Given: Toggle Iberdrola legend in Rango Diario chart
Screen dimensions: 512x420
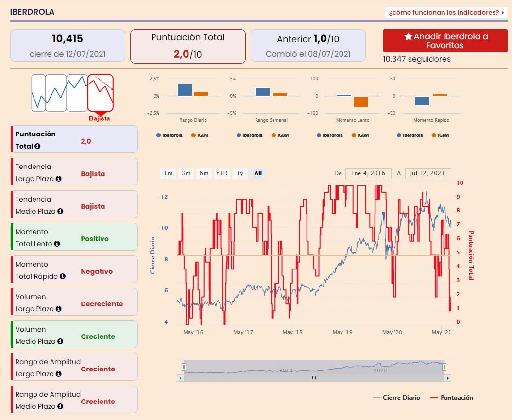Looking at the screenshot, I should (170, 135).
